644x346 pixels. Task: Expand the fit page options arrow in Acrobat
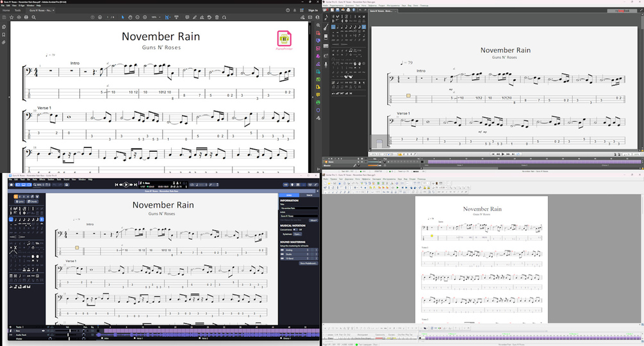tap(170, 18)
